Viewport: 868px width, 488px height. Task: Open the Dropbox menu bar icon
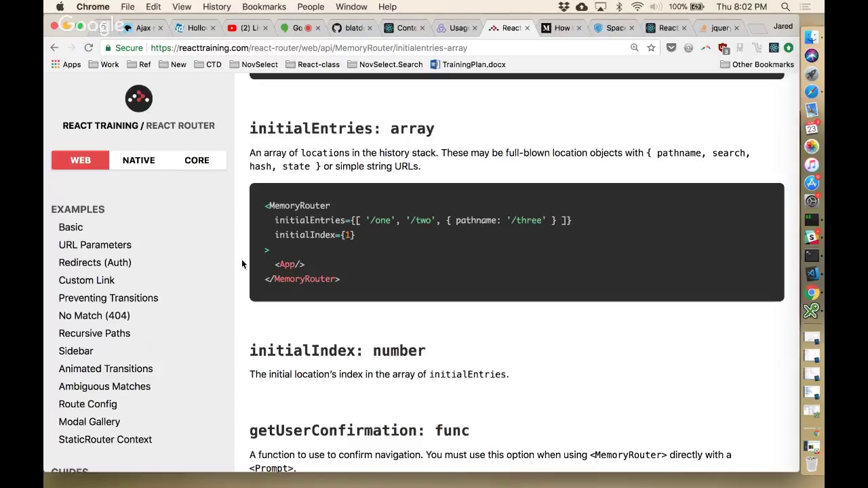(x=564, y=7)
